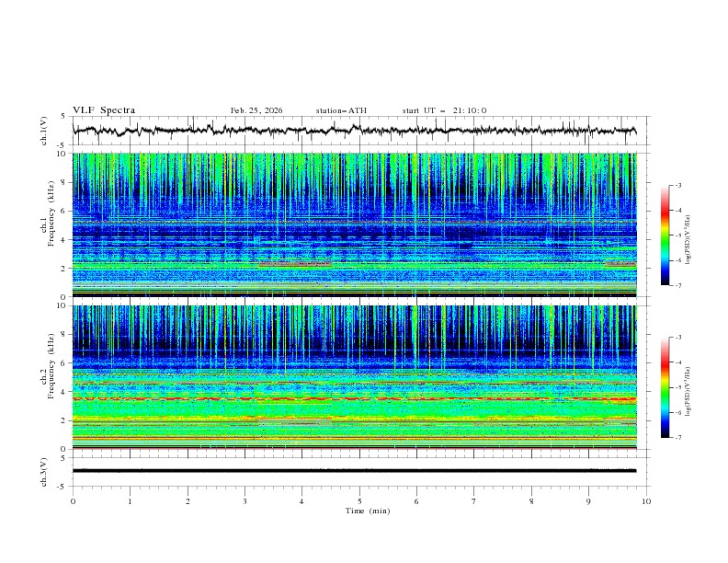
Task: Click the "-7" tick on ch.1 color bar
Action: pos(678,285)
